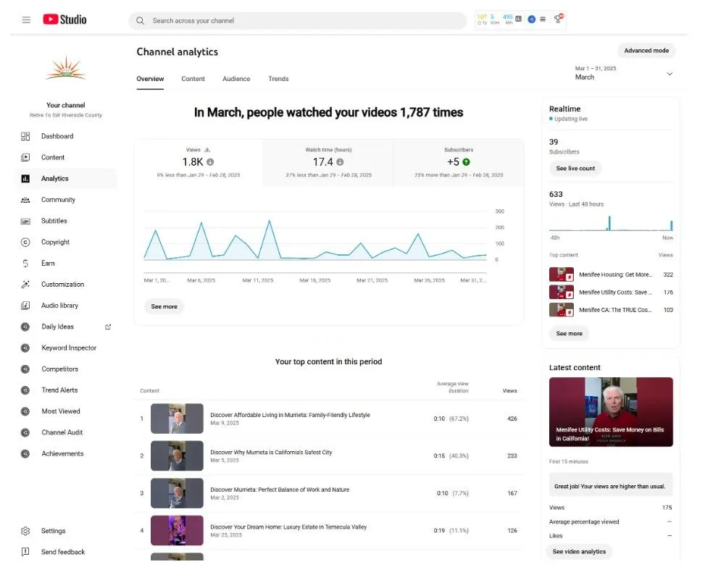The image size is (713, 588).
Task: Open Achievements in the sidebar
Action: click(63, 453)
